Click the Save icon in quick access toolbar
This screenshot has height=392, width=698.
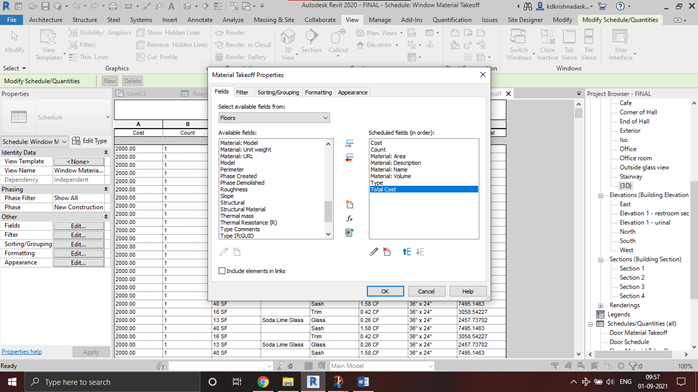[45, 6]
